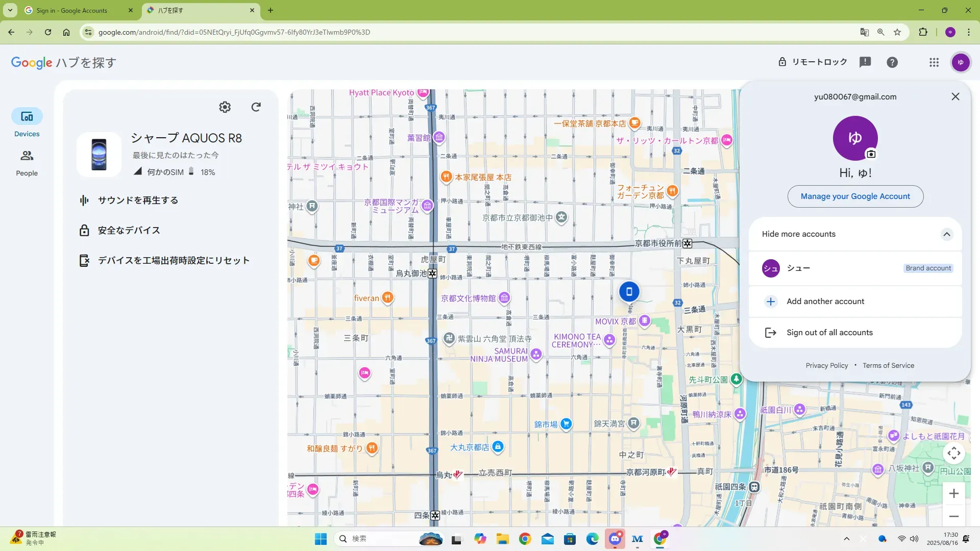Switch to the People tab
Viewport: 980px width, 551px height.
click(x=27, y=163)
